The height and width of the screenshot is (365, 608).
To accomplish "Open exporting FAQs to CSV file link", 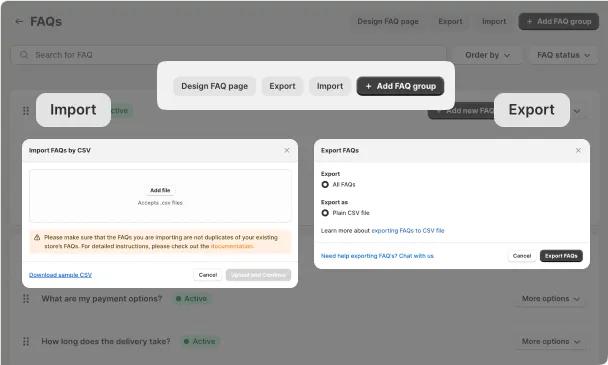I will pyautogui.click(x=408, y=231).
